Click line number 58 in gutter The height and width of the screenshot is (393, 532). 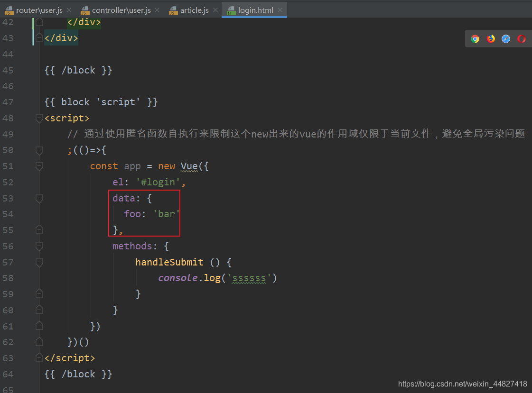pyautogui.click(x=8, y=278)
